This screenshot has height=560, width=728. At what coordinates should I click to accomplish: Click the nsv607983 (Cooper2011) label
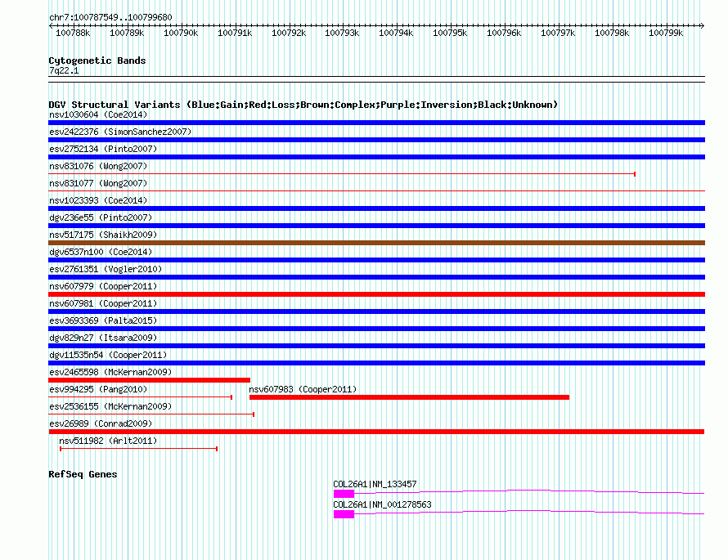coord(303,389)
